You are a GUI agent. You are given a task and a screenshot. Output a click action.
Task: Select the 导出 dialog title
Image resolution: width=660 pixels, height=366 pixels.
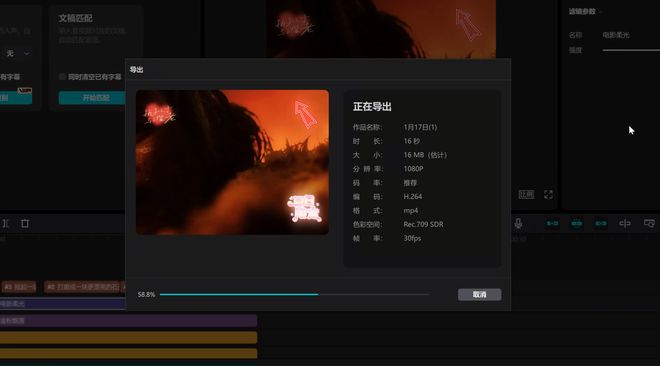136,70
